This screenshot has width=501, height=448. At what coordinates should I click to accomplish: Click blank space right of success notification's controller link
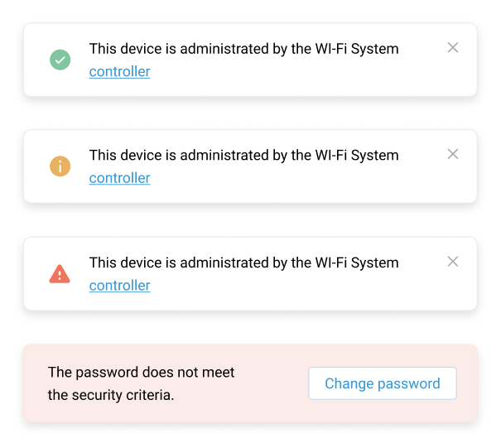[290, 73]
